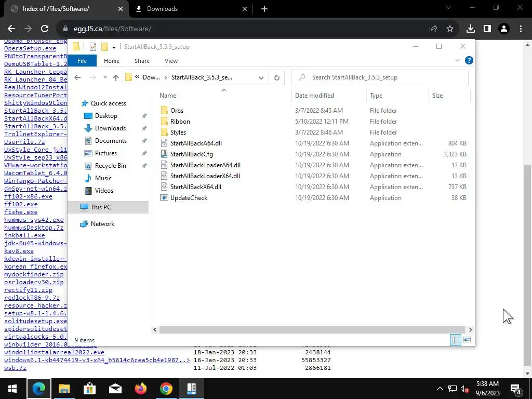Viewport: 532px width, 399px height.
Task: Sort by Name column header
Action: coord(224,96)
